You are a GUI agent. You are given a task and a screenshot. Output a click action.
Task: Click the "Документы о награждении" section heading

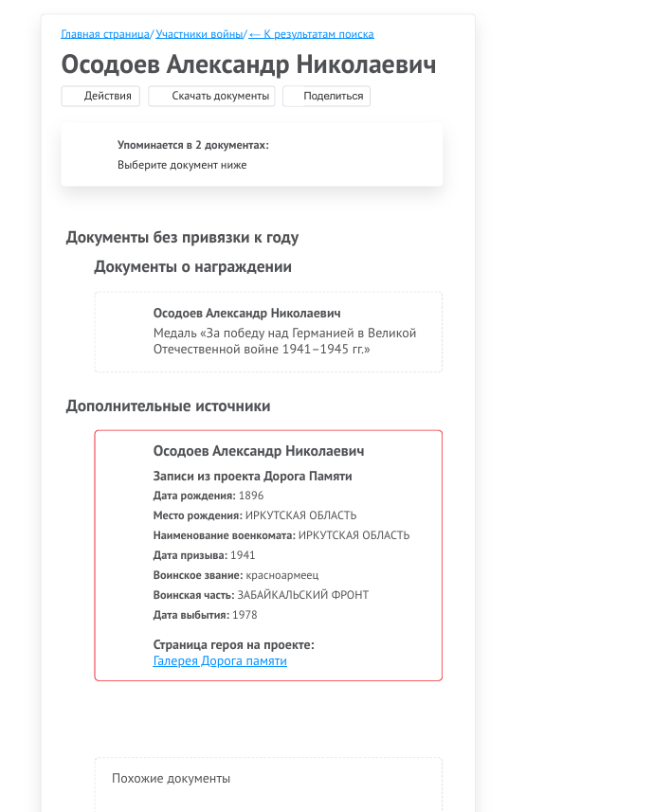click(192, 266)
